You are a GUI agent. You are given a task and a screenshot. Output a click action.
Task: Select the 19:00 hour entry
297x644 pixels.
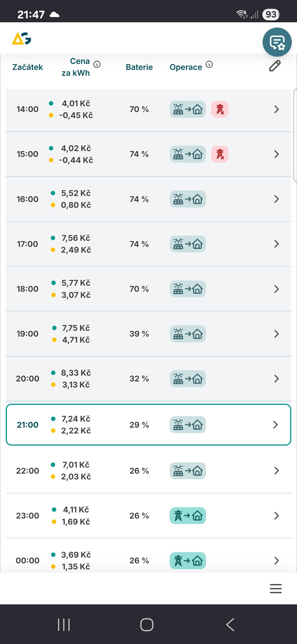(x=28, y=334)
